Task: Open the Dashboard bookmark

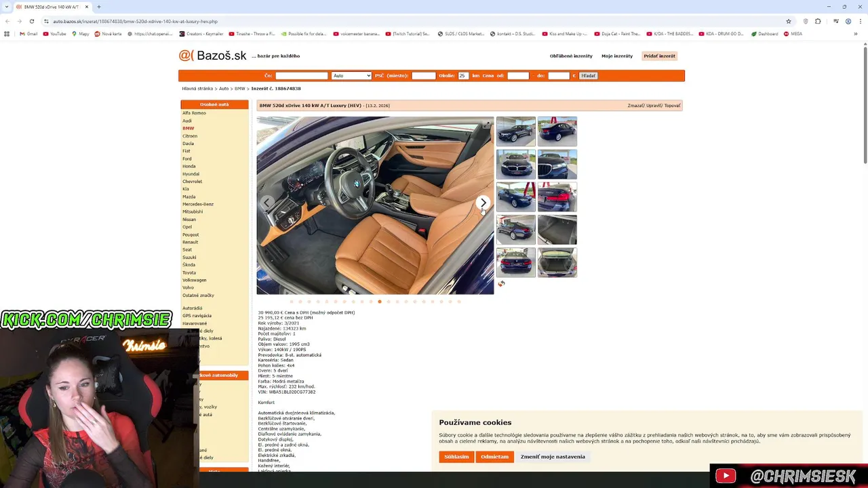Action: pos(765,34)
